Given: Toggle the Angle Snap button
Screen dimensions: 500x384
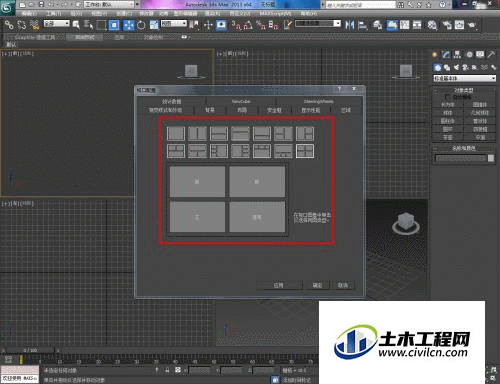Looking at the screenshot, I should pos(248,25).
